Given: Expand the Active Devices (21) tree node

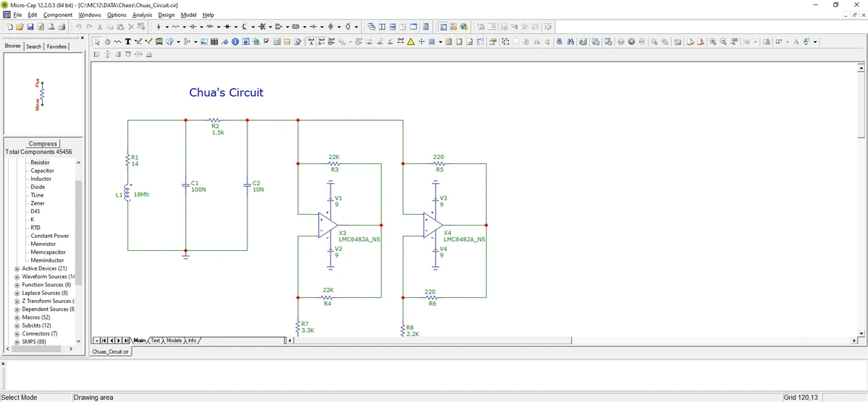Looking at the screenshot, I should [17, 268].
